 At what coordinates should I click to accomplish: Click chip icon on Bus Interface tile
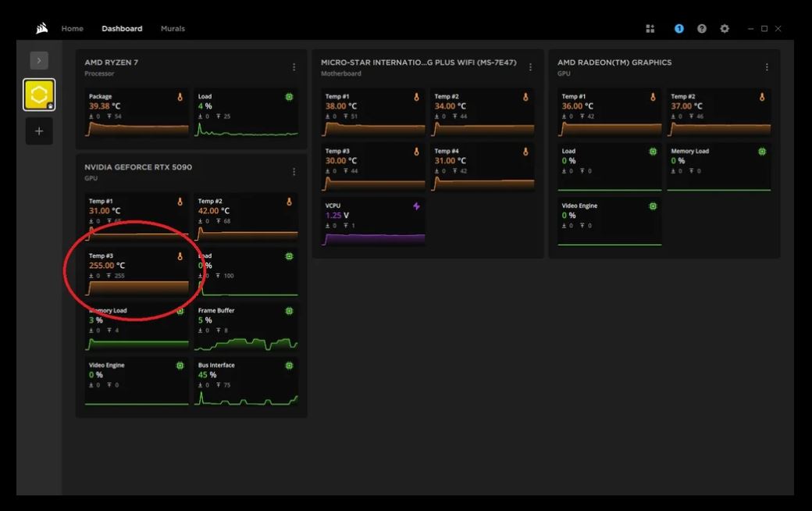point(289,366)
